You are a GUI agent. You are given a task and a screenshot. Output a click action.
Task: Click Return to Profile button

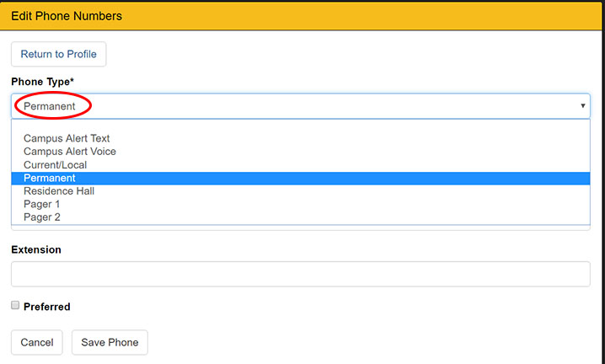pyautogui.click(x=59, y=54)
